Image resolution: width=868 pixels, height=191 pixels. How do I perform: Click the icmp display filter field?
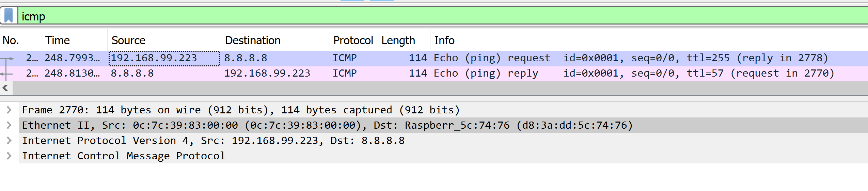443,16
